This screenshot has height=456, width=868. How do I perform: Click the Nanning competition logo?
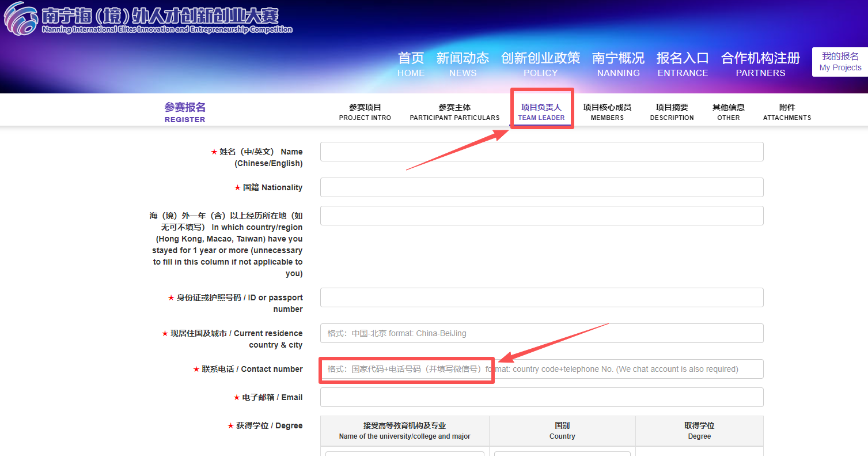pos(148,18)
